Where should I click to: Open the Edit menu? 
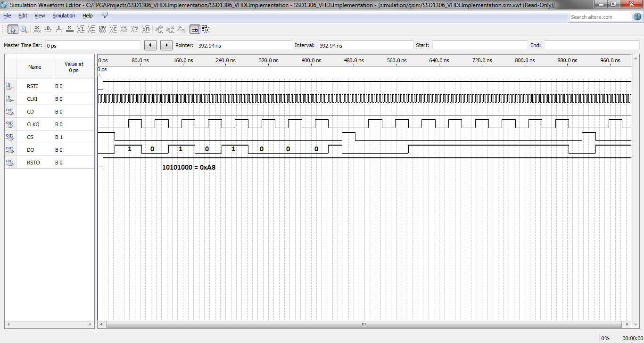(x=23, y=16)
